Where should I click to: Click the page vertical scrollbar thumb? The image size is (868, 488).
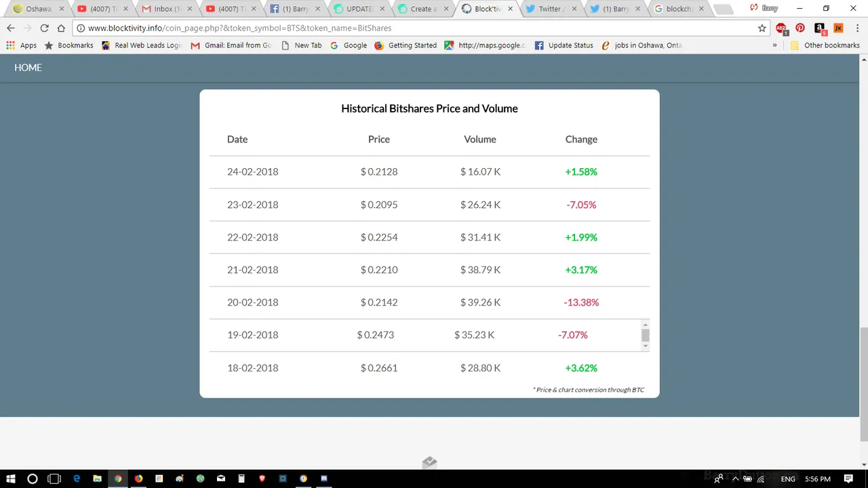863,383
